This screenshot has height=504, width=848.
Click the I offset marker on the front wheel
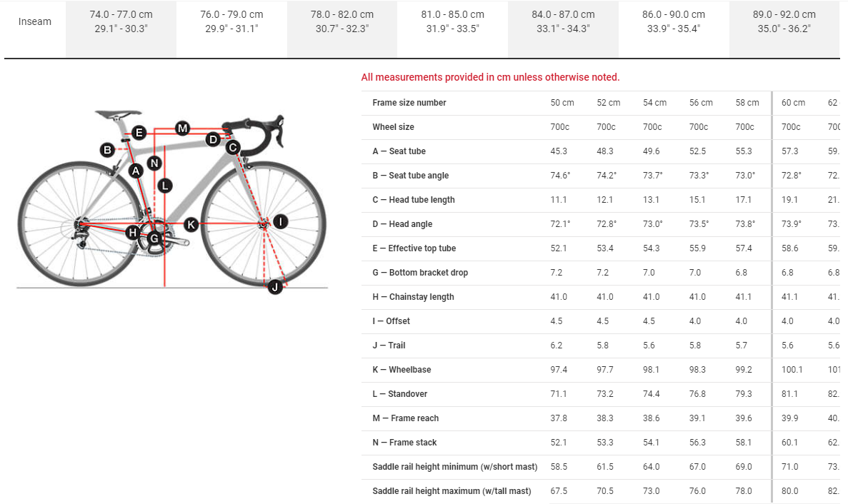click(x=281, y=222)
